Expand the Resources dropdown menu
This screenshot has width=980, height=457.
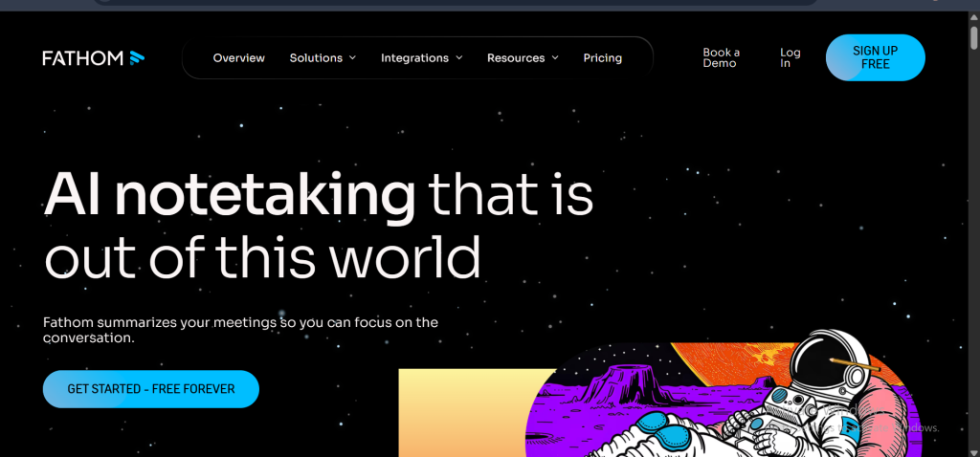pos(523,58)
